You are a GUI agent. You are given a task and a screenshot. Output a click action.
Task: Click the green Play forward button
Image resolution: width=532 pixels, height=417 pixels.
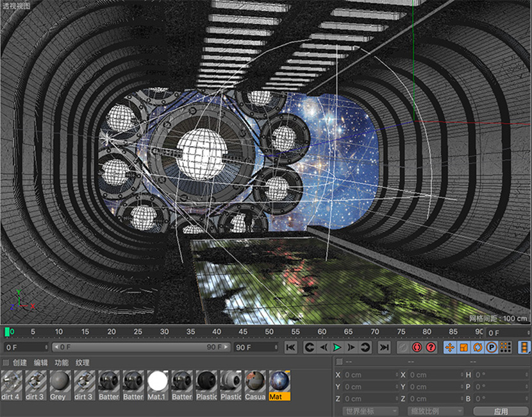[x=337, y=347]
